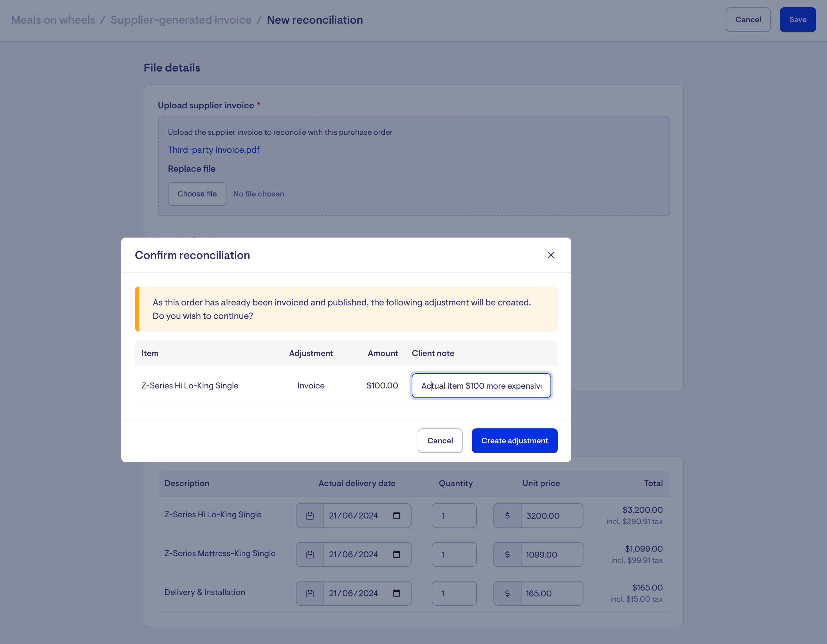Go to Meals on wheels breadcrumb
The height and width of the screenshot is (644, 827).
pos(53,20)
